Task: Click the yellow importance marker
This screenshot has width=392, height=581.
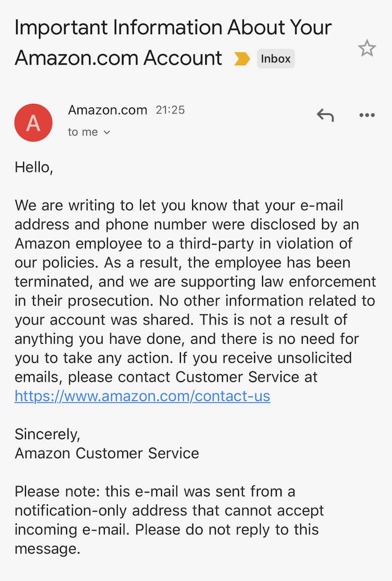Action: [242, 59]
